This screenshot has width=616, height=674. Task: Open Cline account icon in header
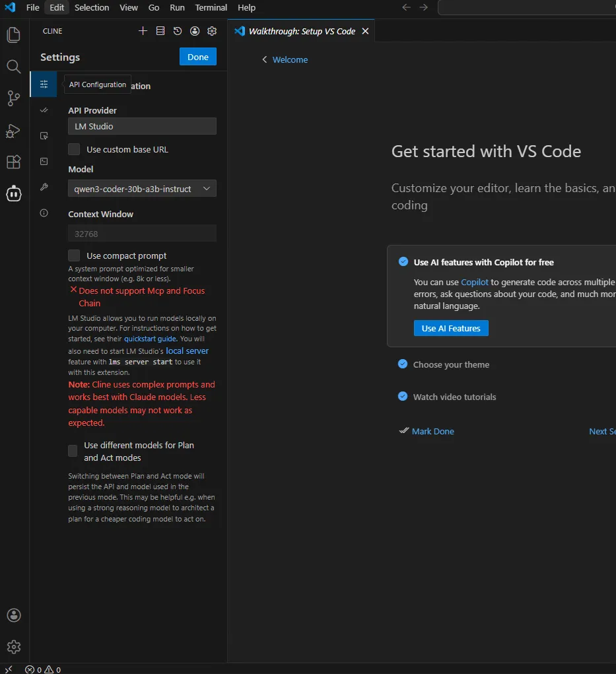[x=195, y=31]
